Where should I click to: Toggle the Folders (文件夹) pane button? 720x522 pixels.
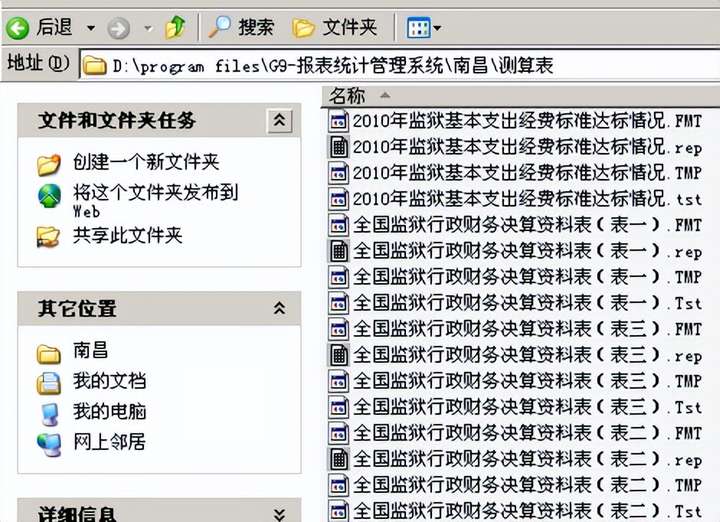(335, 28)
